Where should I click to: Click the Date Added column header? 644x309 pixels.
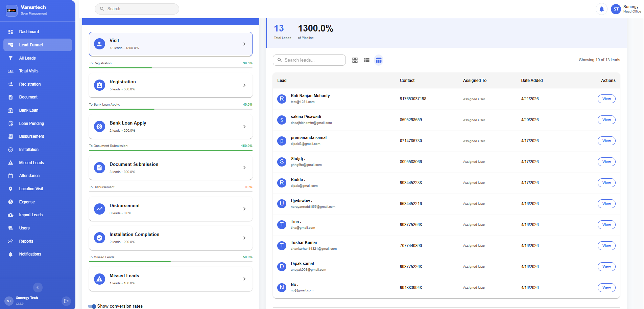(532, 81)
